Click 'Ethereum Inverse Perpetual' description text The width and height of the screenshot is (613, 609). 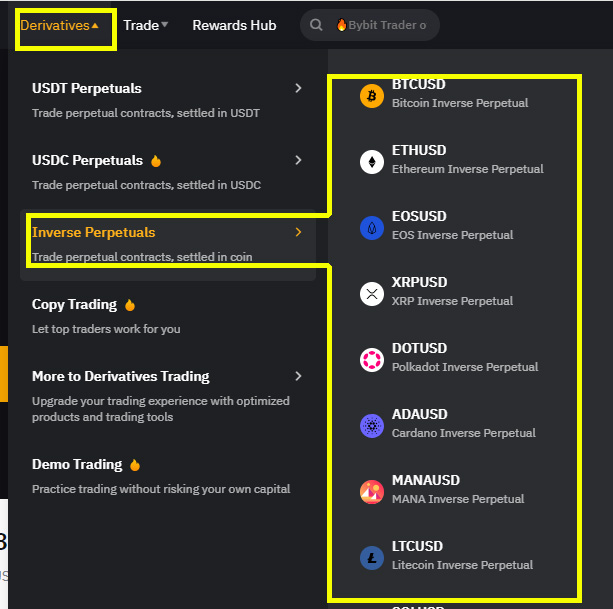468,169
